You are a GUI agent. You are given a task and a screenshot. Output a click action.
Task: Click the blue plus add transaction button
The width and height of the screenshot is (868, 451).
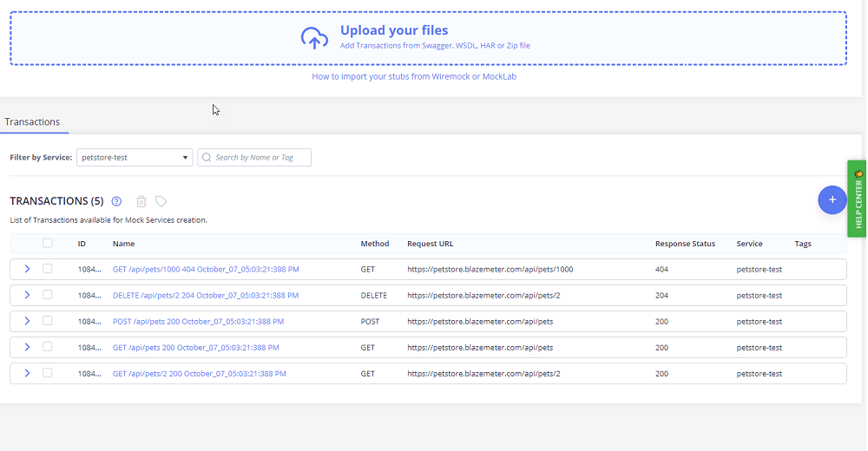[832, 199]
